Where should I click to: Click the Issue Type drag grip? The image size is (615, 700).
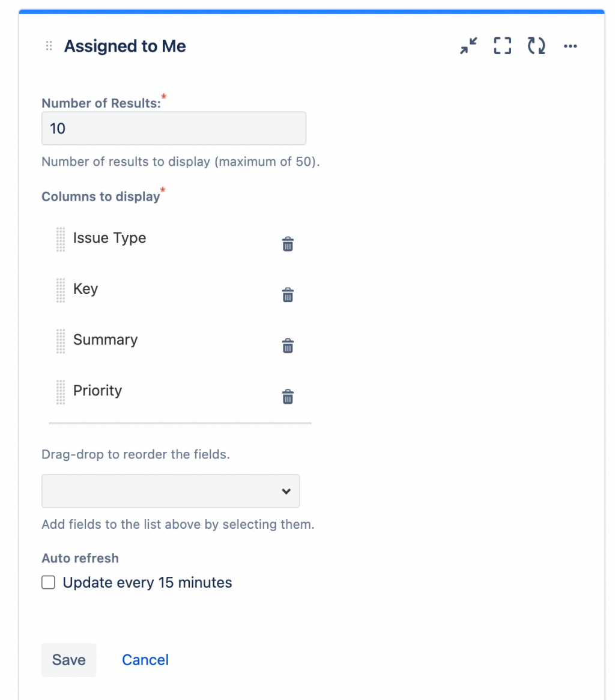[x=60, y=239]
